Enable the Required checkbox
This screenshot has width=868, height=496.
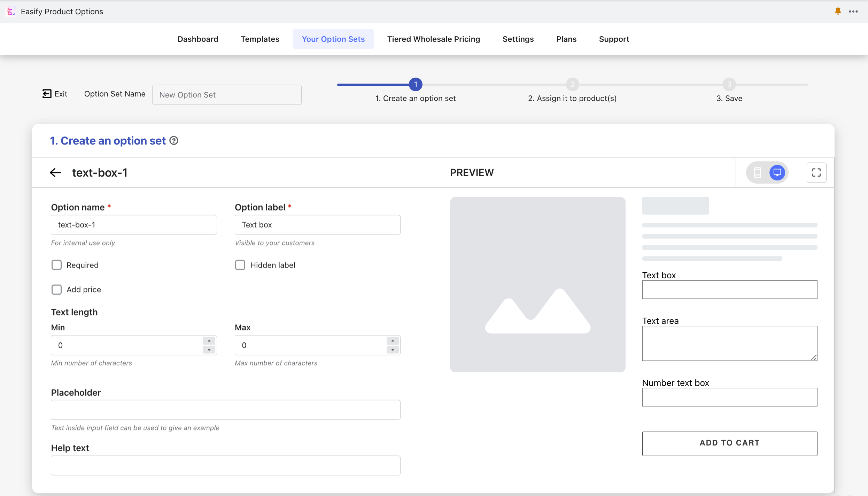[56, 265]
